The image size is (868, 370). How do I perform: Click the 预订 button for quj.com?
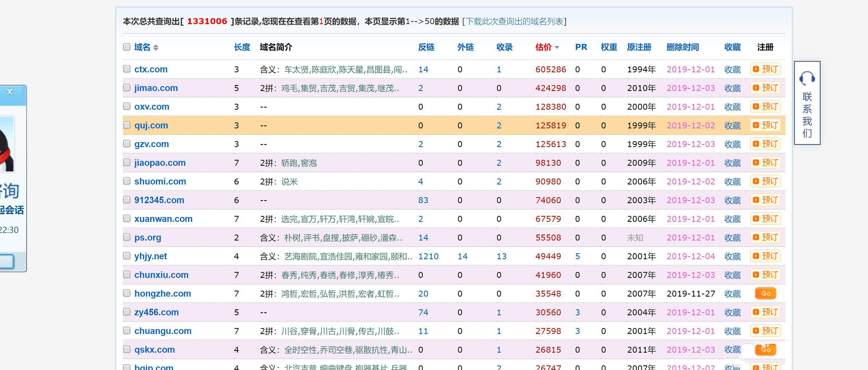tap(766, 125)
